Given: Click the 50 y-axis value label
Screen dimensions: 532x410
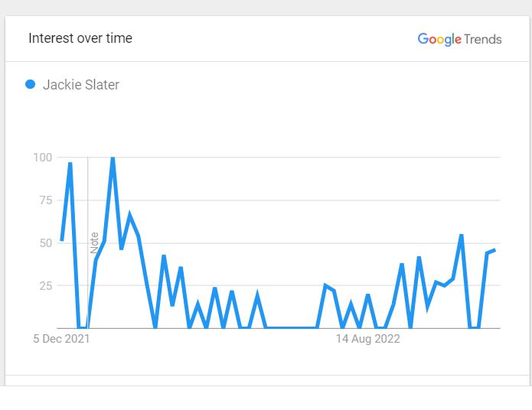Looking at the screenshot, I should [x=46, y=242].
